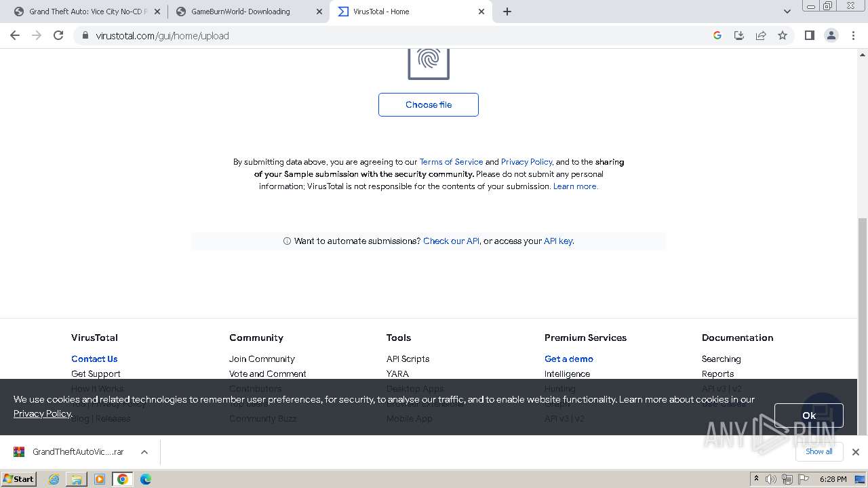Share this page icon
Screen dimensions: 868x488
tap(761, 35)
